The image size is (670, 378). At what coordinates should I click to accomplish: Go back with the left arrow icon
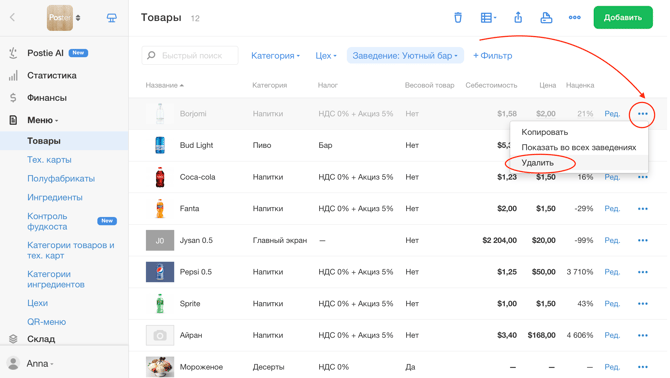(x=12, y=17)
